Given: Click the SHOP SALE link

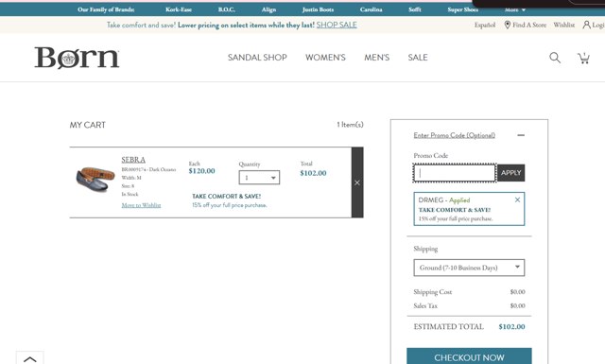Looking at the screenshot, I should coord(337,25).
